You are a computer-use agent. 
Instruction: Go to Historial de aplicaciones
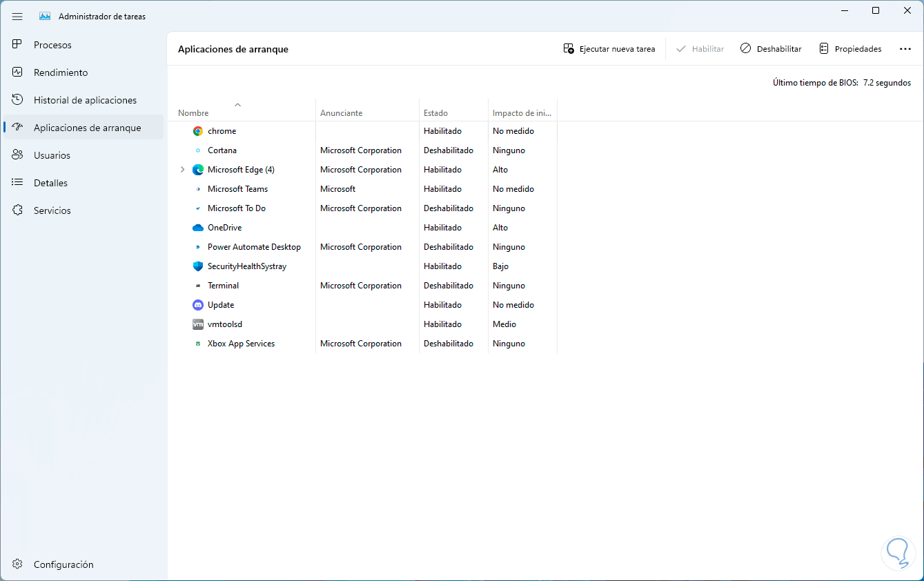[85, 100]
